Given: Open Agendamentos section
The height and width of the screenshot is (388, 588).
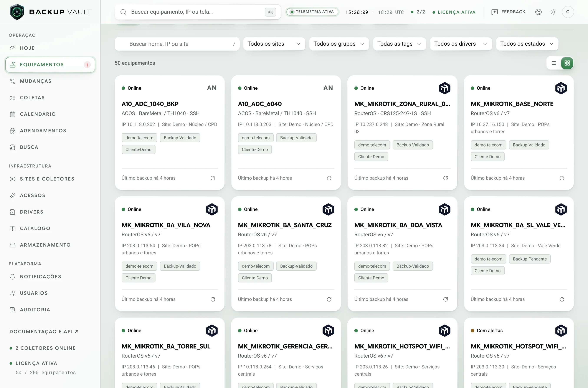Looking at the screenshot, I should click(50, 131).
